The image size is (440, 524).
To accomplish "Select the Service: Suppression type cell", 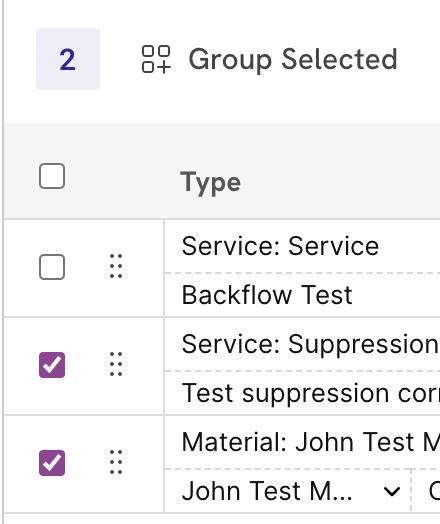I will [302, 344].
